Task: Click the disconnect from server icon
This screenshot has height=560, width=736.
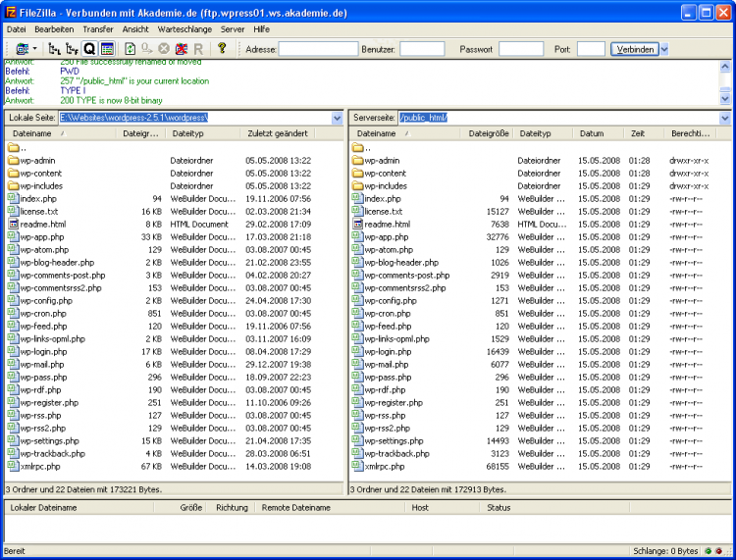Action: click(x=181, y=49)
